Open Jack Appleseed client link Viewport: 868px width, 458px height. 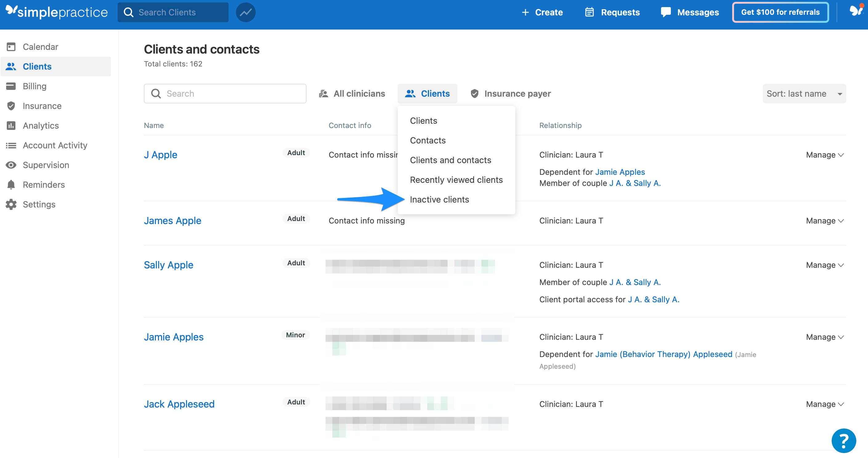[x=179, y=404]
